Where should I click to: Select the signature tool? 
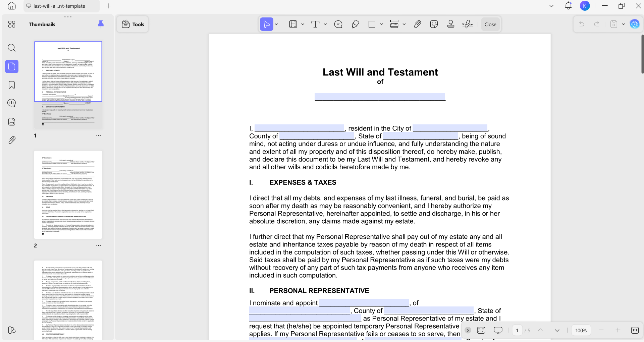(468, 24)
